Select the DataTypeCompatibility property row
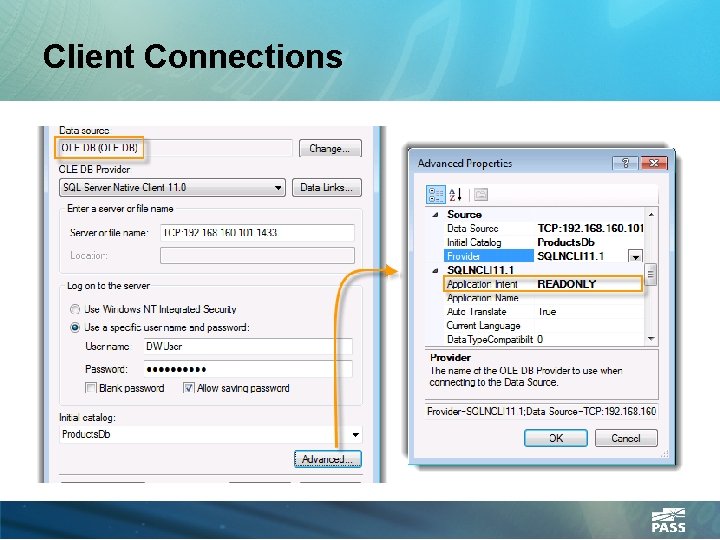Screen dimensions: 720x540 pyautogui.click(x=544, y=339)
